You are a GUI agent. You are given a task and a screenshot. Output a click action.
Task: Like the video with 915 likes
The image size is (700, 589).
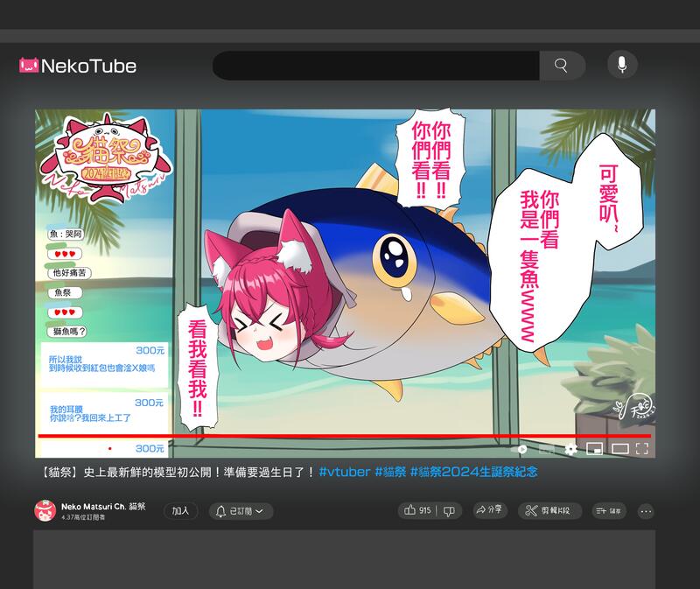pyautogui.click(x=418, y=511)
